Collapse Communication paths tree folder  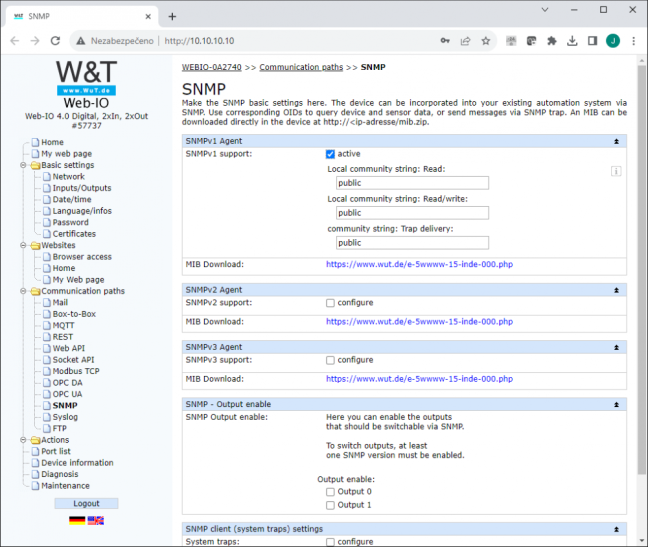(23, 291)
